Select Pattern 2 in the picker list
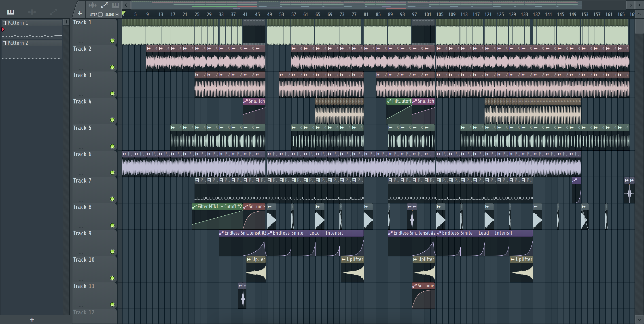Viewport: 644px width, 324px height. point(32,43)
